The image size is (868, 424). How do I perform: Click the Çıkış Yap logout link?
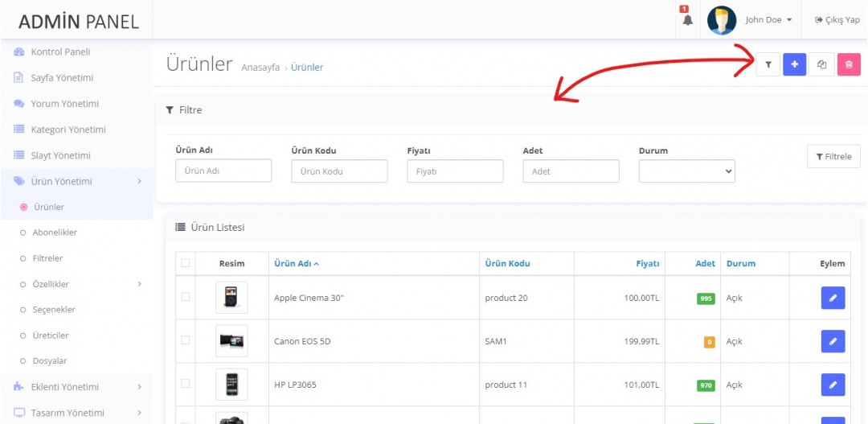click(837, 20)
